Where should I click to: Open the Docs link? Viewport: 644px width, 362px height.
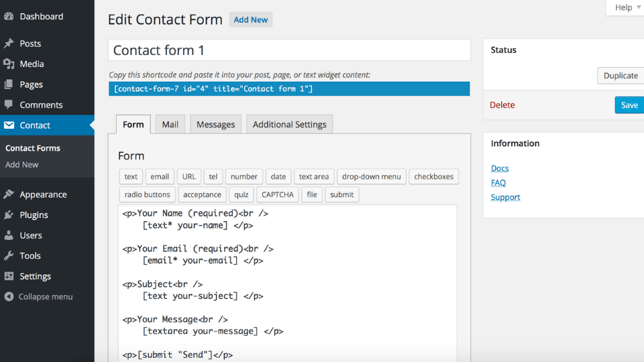[500, 168]
